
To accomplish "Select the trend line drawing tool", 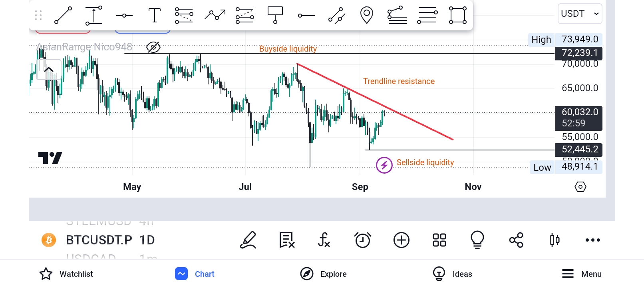I will click(63, 15).
